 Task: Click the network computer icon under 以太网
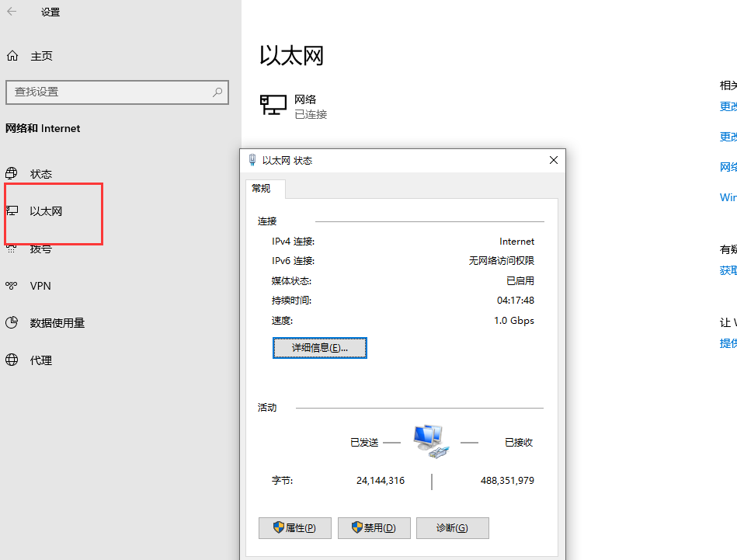pos(273,106)
